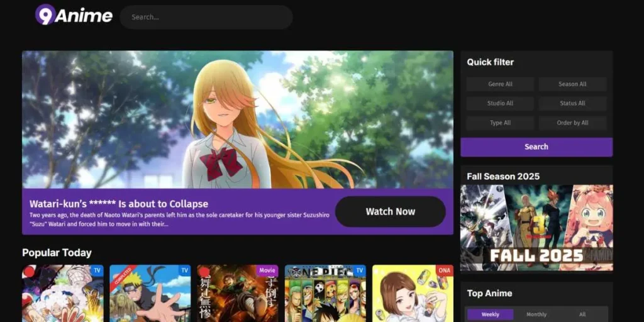This screenshot has height=322, width=644.
Task: Open the Naruto COMPLETED thumbnail
Action: [150, 293]
